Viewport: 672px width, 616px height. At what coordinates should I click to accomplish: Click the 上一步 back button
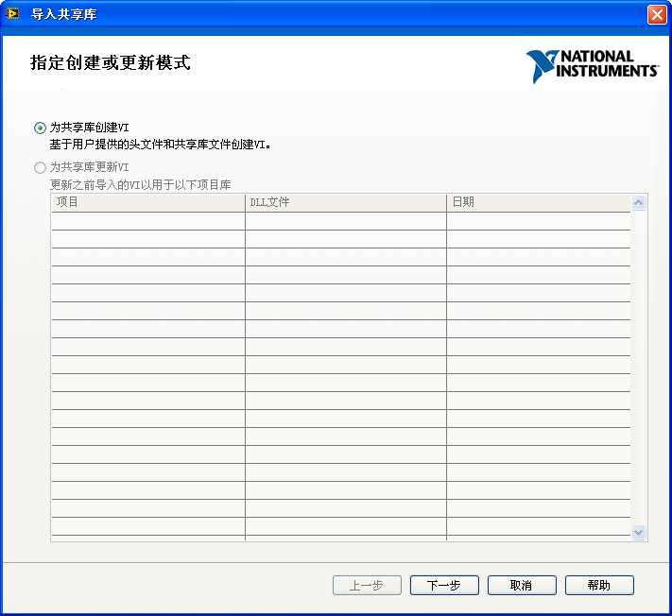tap(367, 586)
